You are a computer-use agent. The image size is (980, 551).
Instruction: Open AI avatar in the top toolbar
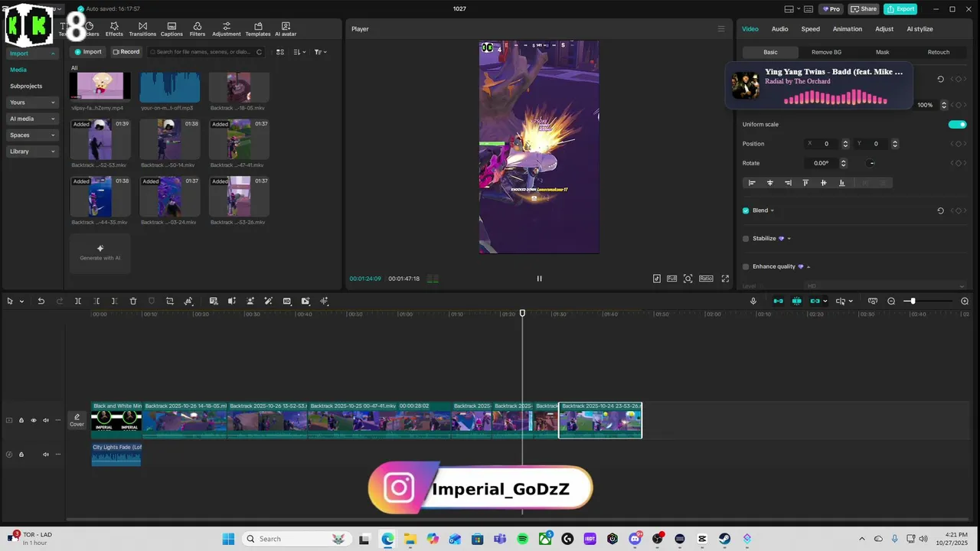tap(286, 29)
